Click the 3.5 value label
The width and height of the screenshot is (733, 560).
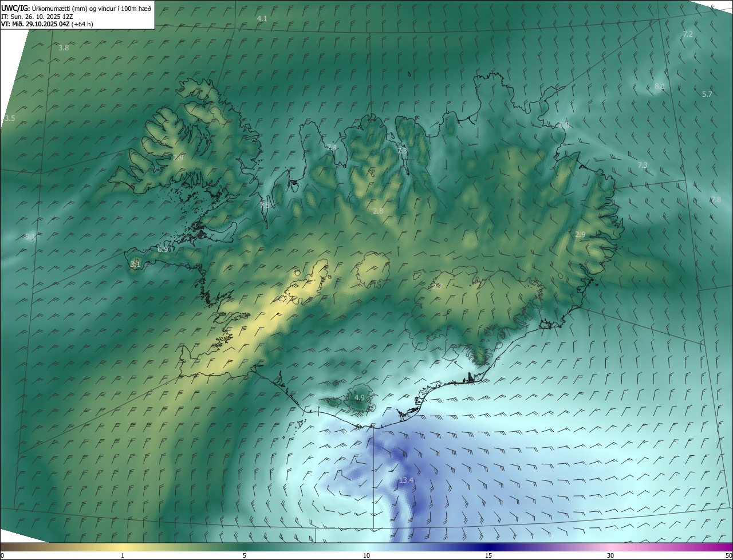10,119
